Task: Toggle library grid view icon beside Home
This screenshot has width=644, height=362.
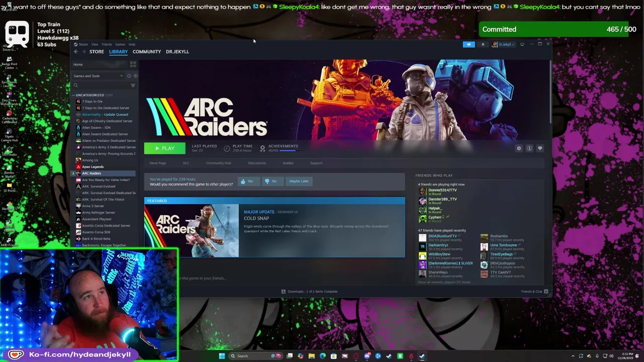Action: (133, 64)
